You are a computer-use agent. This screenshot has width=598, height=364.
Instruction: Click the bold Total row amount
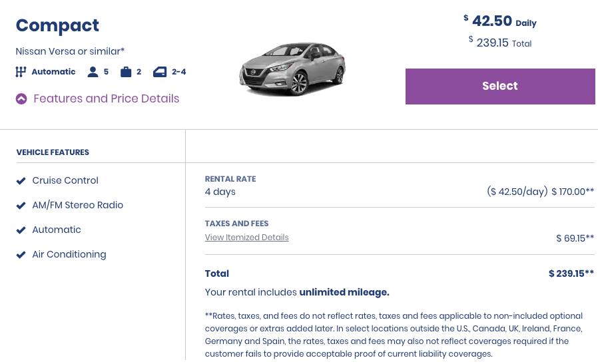pyautogui.click(x=571, y=273)
